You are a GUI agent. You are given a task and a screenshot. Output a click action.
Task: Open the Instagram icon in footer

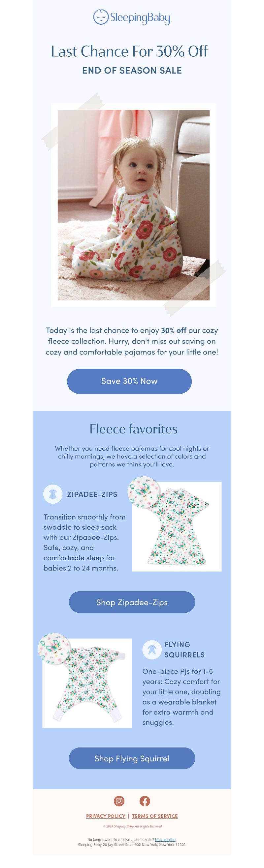[119, 801]
